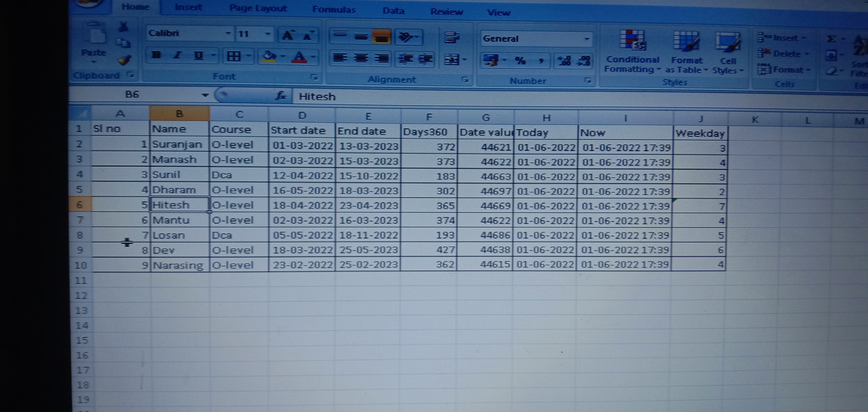The width and height of the screenshot is (868, 412).
Task: Expand the Calibri font name dropdown
Action: [x=228, y=33]
